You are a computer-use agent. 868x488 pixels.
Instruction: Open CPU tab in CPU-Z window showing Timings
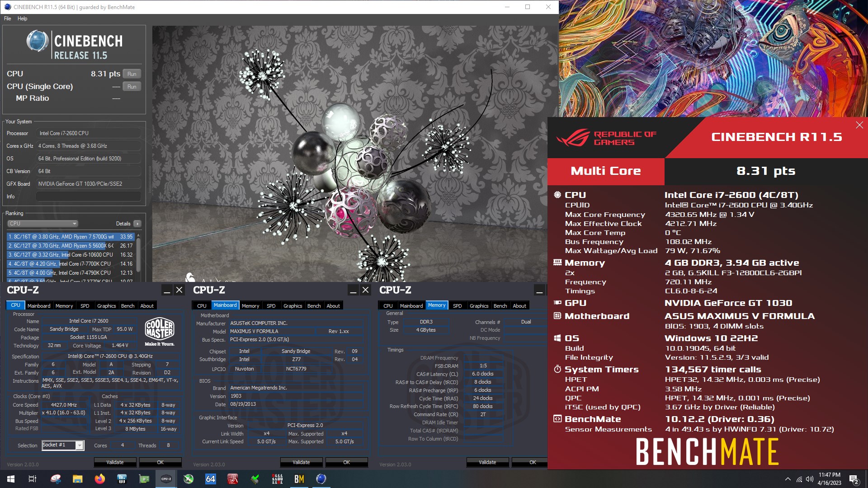[388, 306]
